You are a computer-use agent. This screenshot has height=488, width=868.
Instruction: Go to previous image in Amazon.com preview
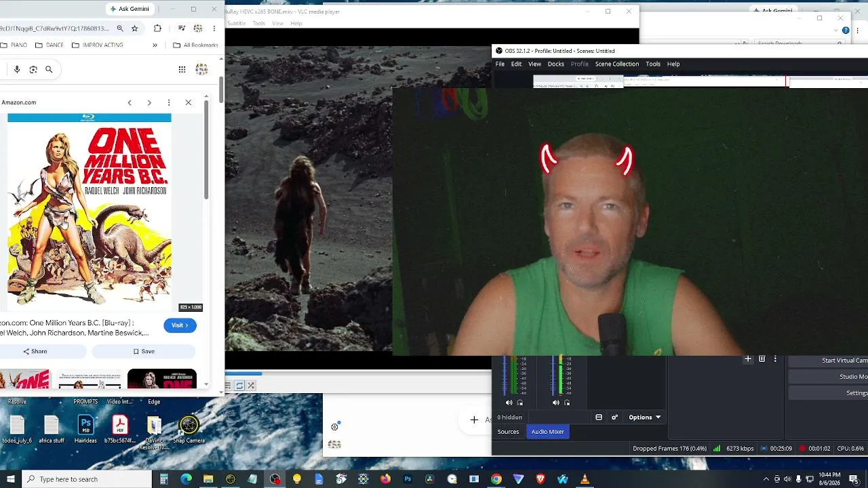[x=130, y=102]
